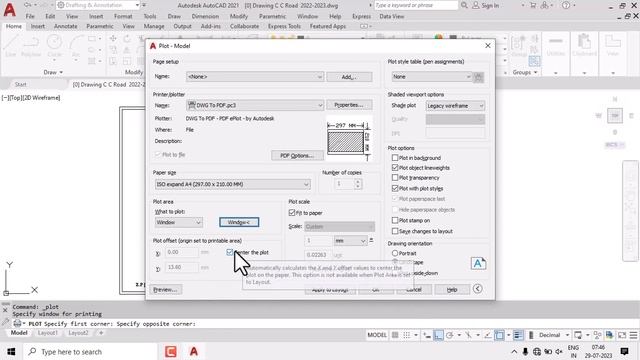640x360 pixels.
Task: Open the Windows Start menu
Action: pos(11,351)
